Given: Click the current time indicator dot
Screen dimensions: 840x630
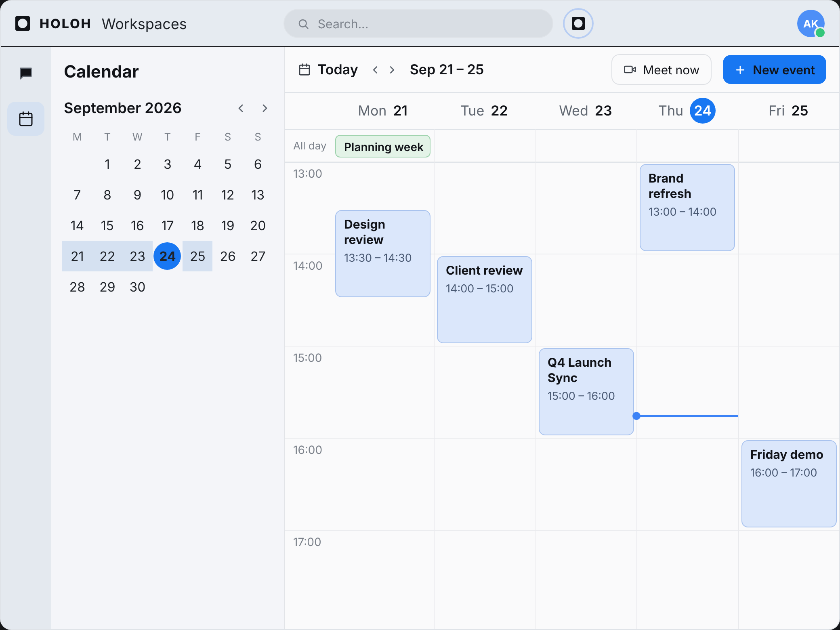Looking at the screenshot, I should tap(636, 416).
